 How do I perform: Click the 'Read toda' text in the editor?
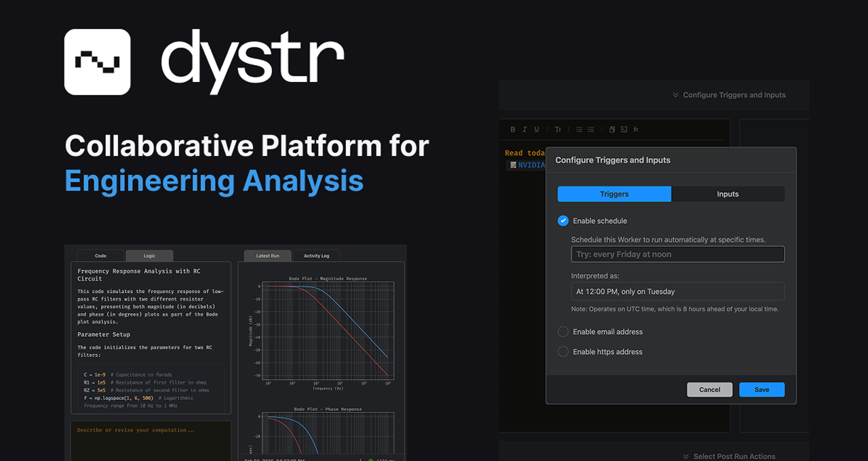pyautogui.click(x=524, y=153)
